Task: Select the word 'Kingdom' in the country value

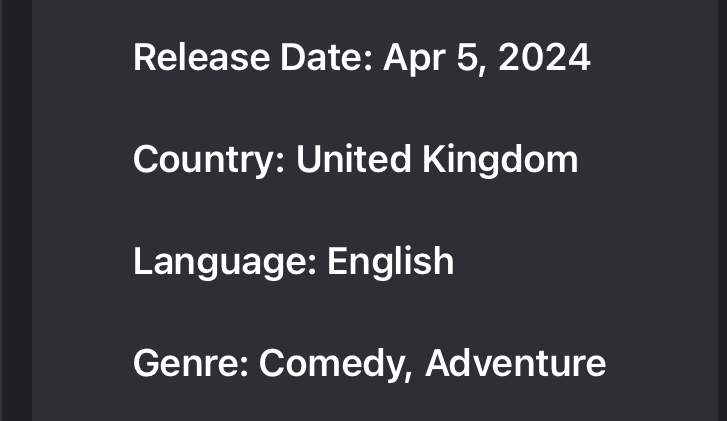Action: point(500,160)
